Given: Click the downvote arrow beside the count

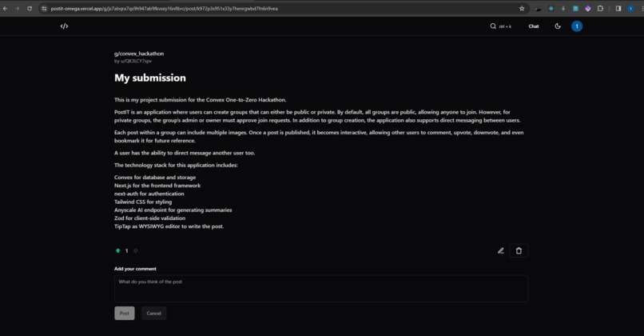Looking at the screenshot, I should 136,250.
